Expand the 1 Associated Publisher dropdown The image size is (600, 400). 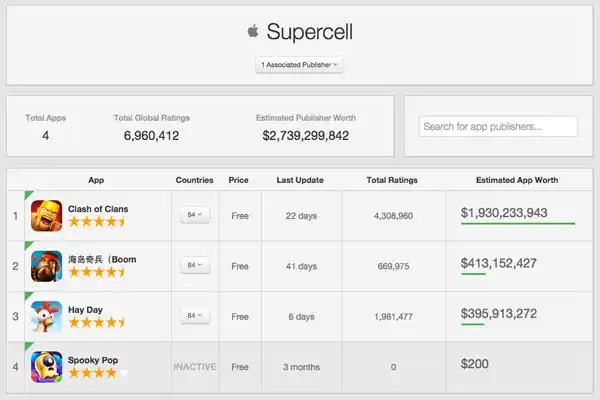(x=299, y=65)
